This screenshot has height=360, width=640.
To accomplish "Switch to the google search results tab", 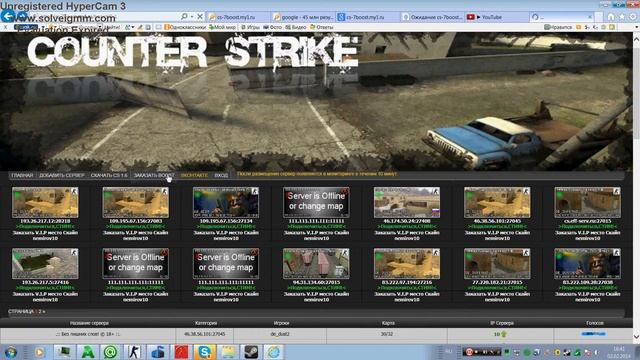I will click(303, 17).
